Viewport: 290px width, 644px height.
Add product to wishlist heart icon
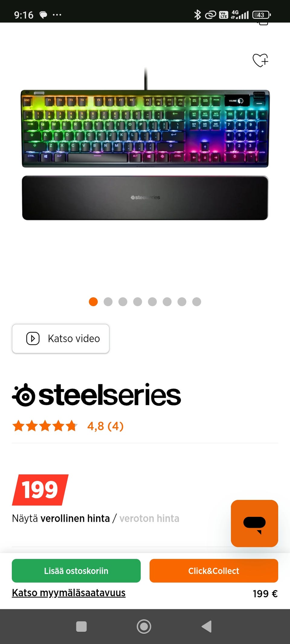point(260,60)
